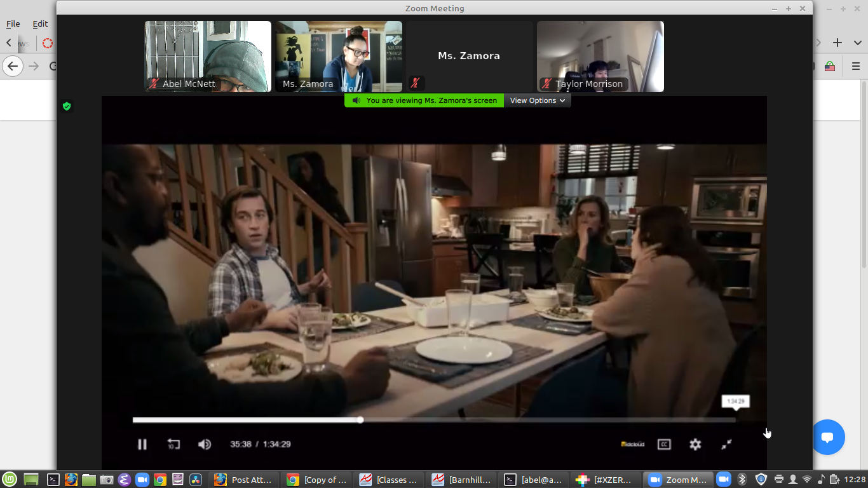Click the Zoom tray icon
Image resolution: width=868 pixels, height=488 pixels.
pyautogui.click(x=723, y=480)
